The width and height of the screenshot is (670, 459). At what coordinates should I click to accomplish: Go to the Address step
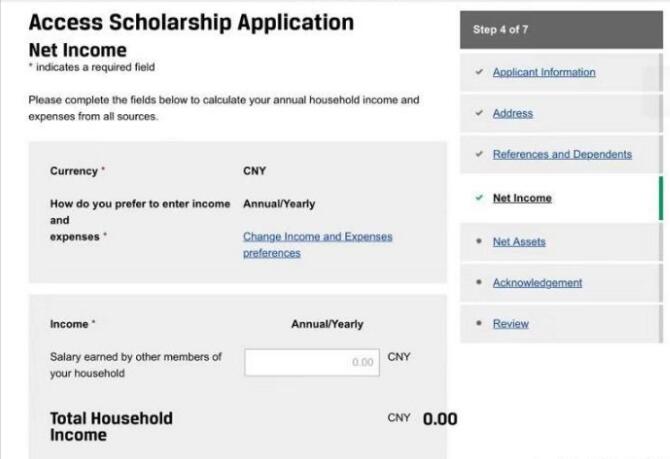(x=512, y=113)
